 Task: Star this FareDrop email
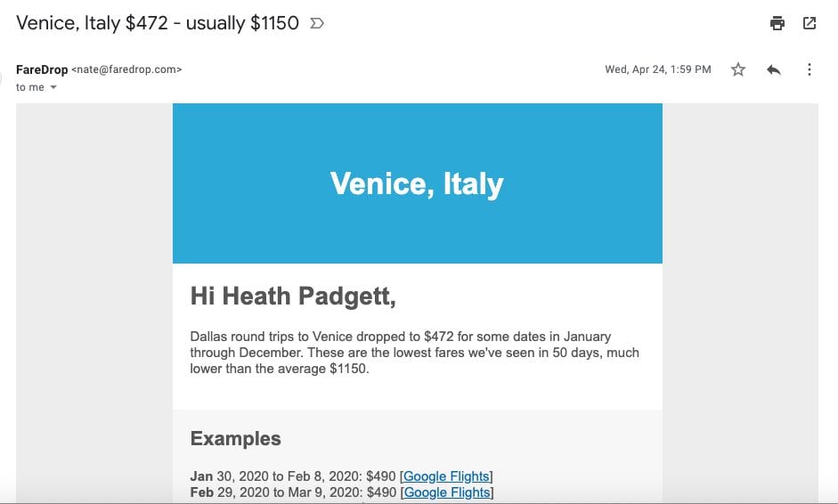(738, 69)
